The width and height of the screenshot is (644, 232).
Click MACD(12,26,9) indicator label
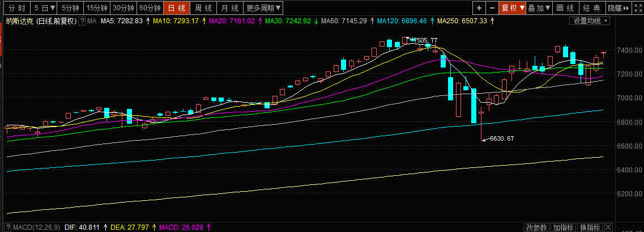pos(37,227)
